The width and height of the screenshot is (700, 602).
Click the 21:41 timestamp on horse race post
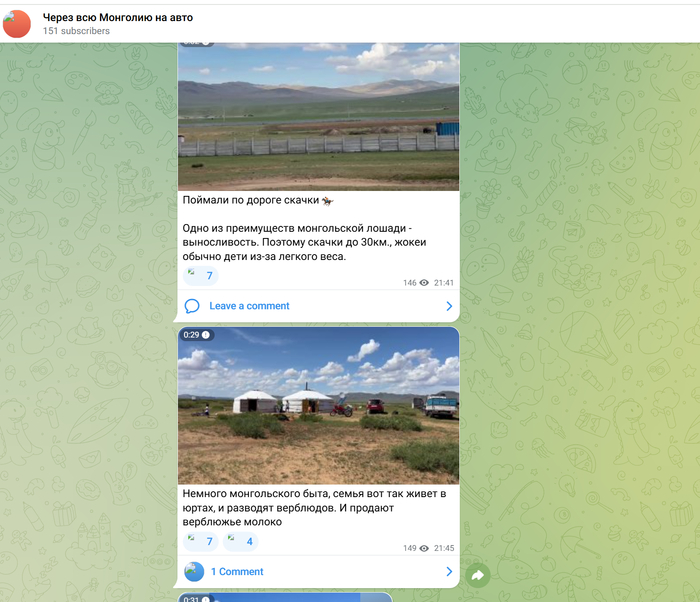444,283
